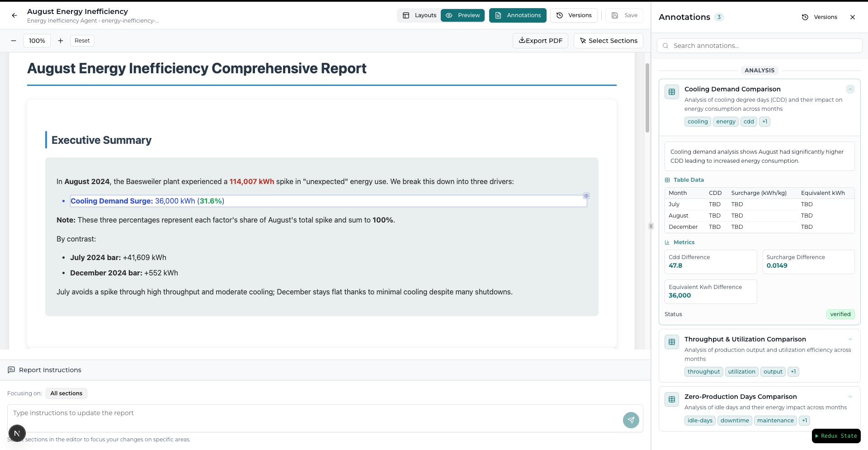Click the Table Data section icon
The height and width of the screenshot is (450, 868).
667,180
